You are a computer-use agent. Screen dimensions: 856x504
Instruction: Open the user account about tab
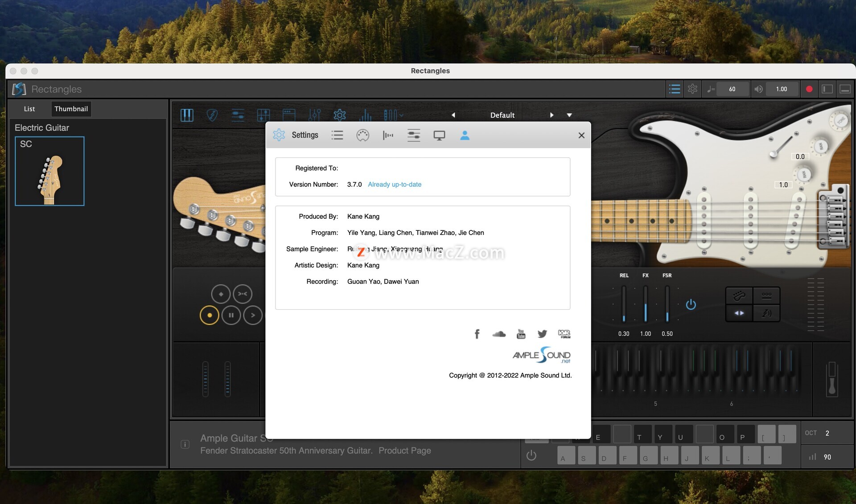point(465,135)
